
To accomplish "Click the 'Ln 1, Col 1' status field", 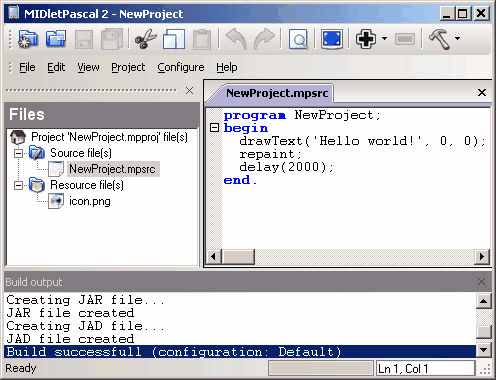I will click(x=425, y=369).
